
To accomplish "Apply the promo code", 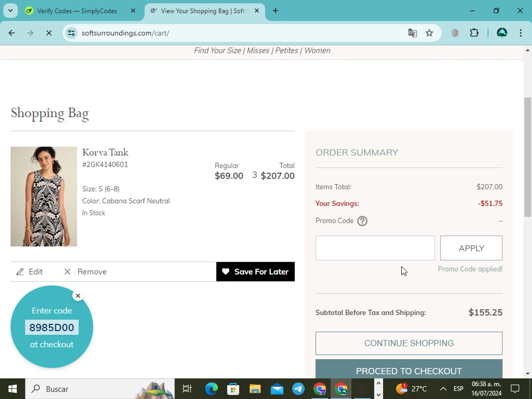I will (471, 248).
